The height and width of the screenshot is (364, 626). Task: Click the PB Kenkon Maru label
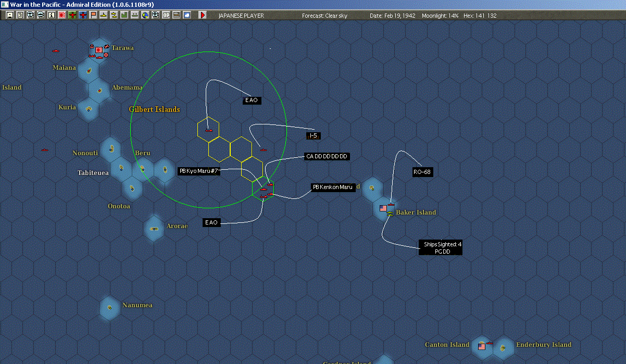click(x=333, y=187)
